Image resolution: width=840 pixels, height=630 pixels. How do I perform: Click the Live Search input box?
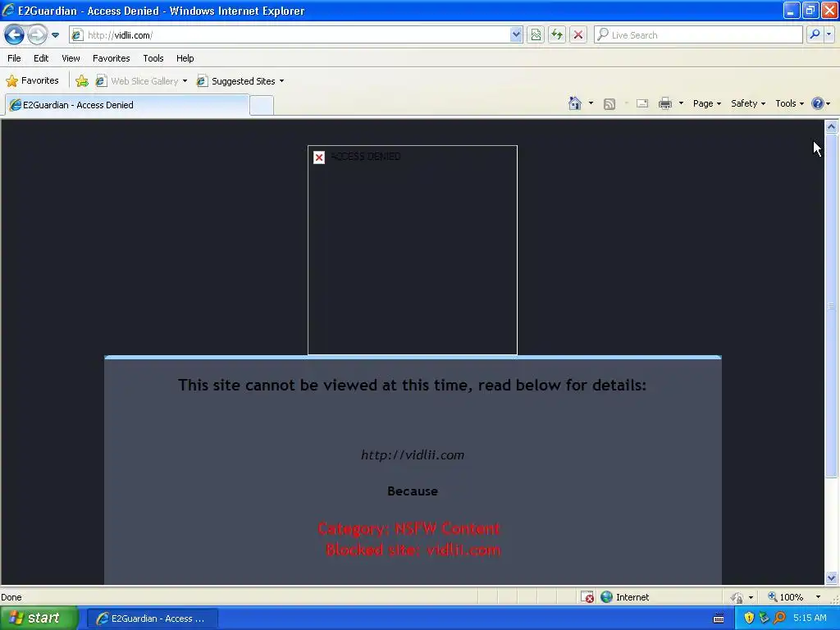(x=697, y=34)
